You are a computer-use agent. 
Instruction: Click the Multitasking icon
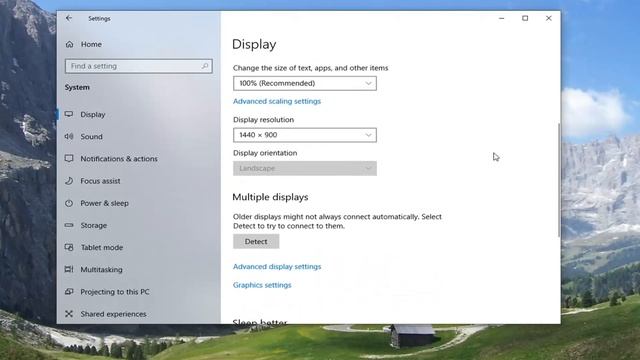(69, 269)
